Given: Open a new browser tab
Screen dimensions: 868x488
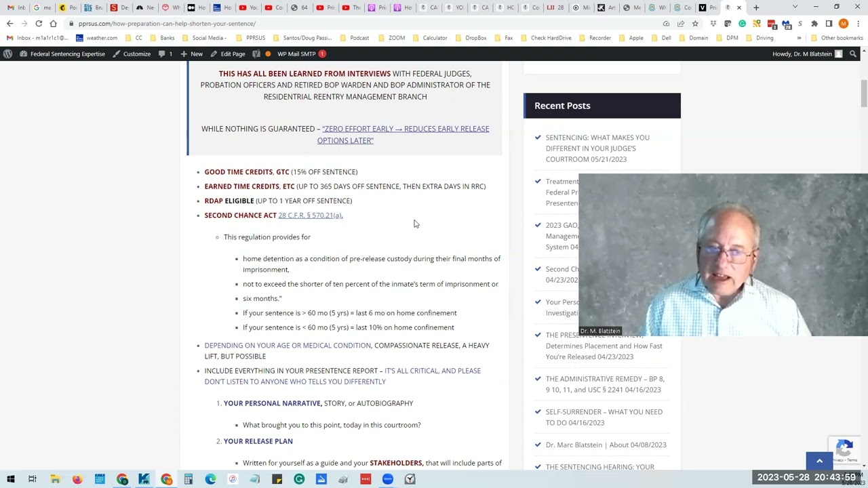Looking at the screenshot, I should tap(756, 7).
